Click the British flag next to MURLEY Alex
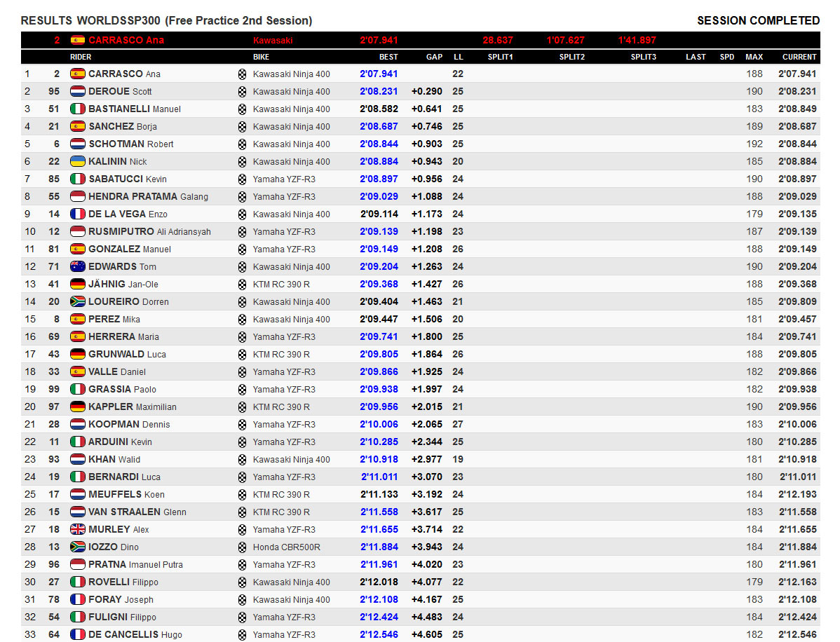Screen dimensions: 840x642 click(x=78, y=529)
